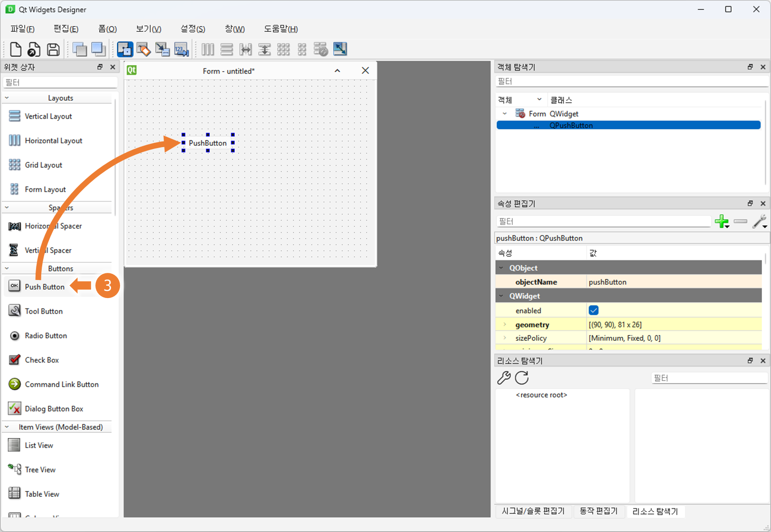Select Grid Layout widget
The image size is (771, 532).
tap(44, 165)
